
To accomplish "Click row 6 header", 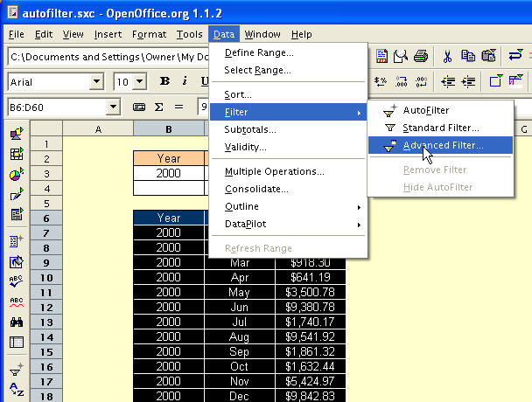I will [x=46, y=218].
